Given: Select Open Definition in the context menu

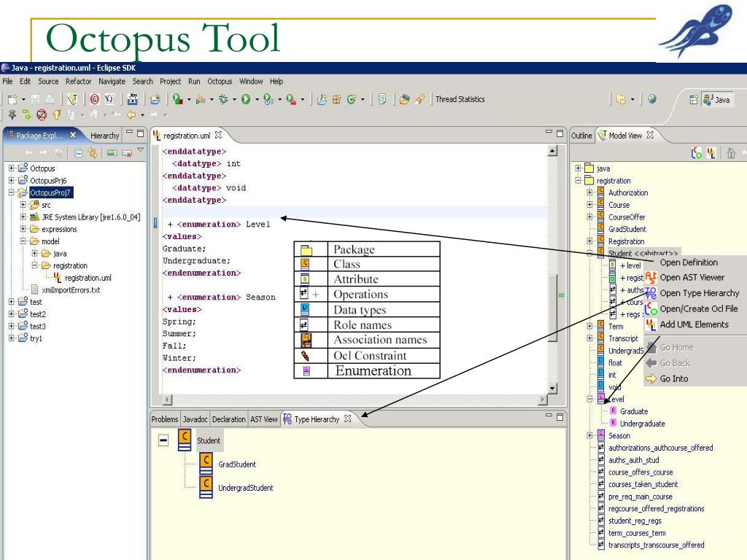Looking at the screenshot, I should 689,262.
